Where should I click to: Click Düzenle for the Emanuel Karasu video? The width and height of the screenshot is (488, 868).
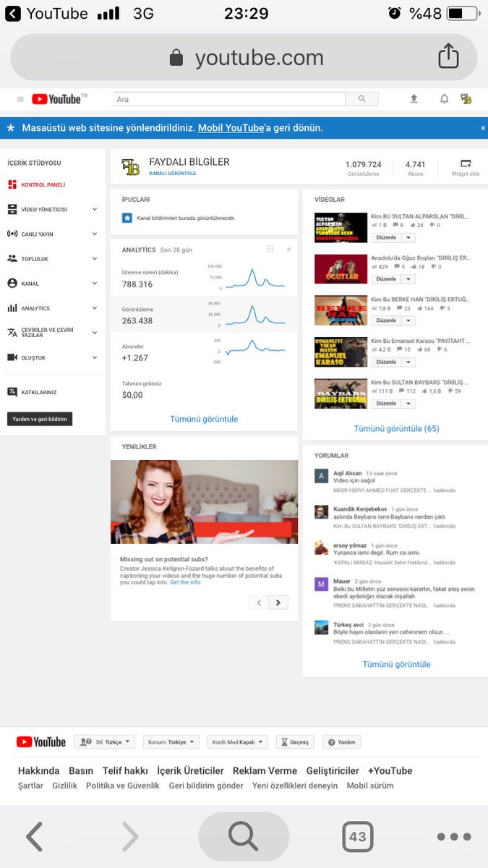coord(386,362)
